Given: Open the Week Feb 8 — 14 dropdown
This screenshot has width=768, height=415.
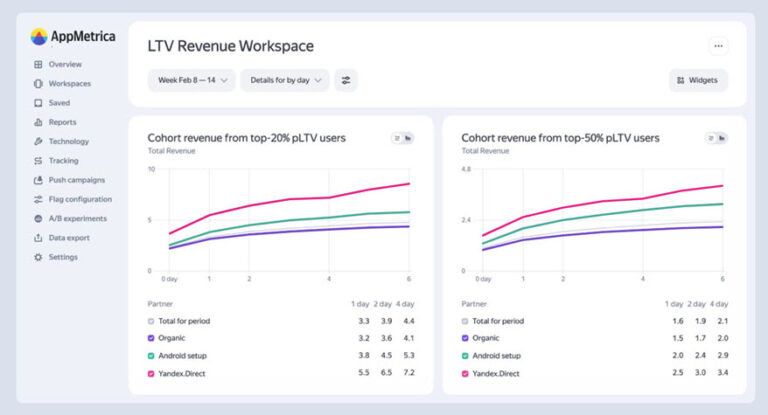Looking at the screenshot, I should pos(191,80).
